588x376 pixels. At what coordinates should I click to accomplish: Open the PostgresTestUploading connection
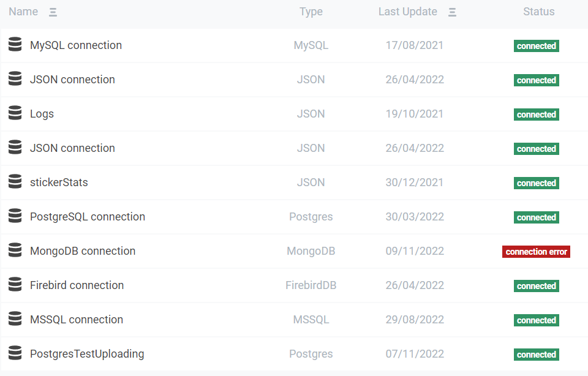87,354
